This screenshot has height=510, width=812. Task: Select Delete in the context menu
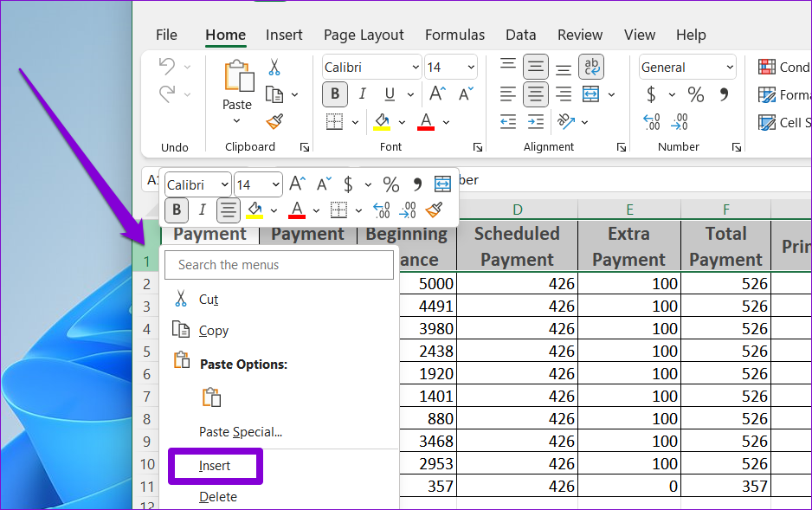217,497
